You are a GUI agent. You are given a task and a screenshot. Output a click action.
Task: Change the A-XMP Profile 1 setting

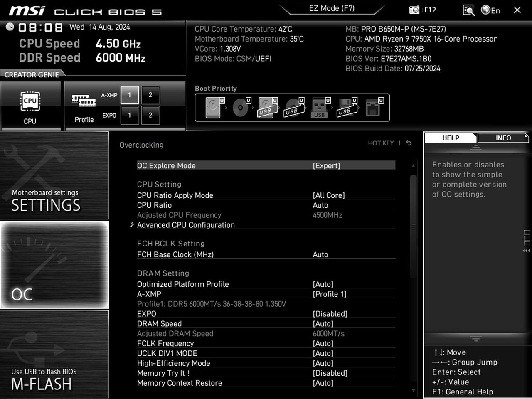click(x=266, y=294)
